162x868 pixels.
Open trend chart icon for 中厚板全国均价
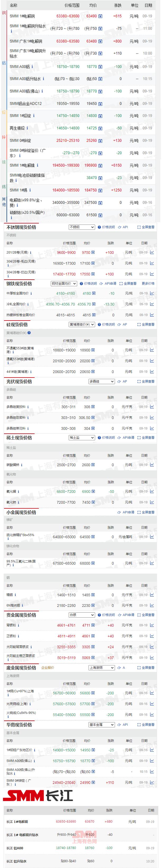152,293
